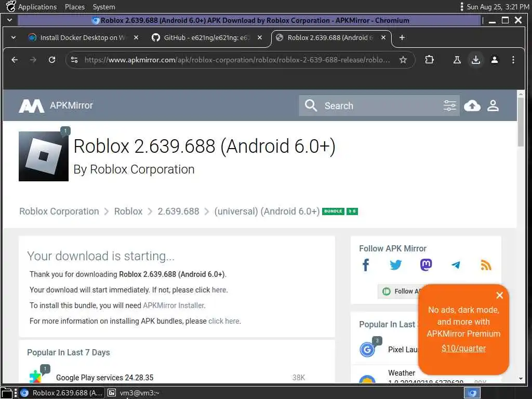
Task: Open the Extensions puzzle icon
Action: (429, 60)
